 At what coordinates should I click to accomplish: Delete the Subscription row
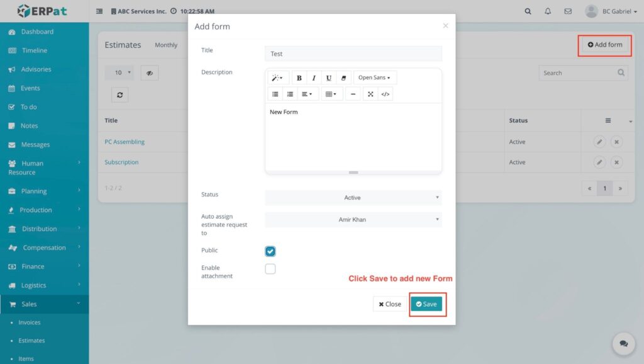(x=616, y=162)
